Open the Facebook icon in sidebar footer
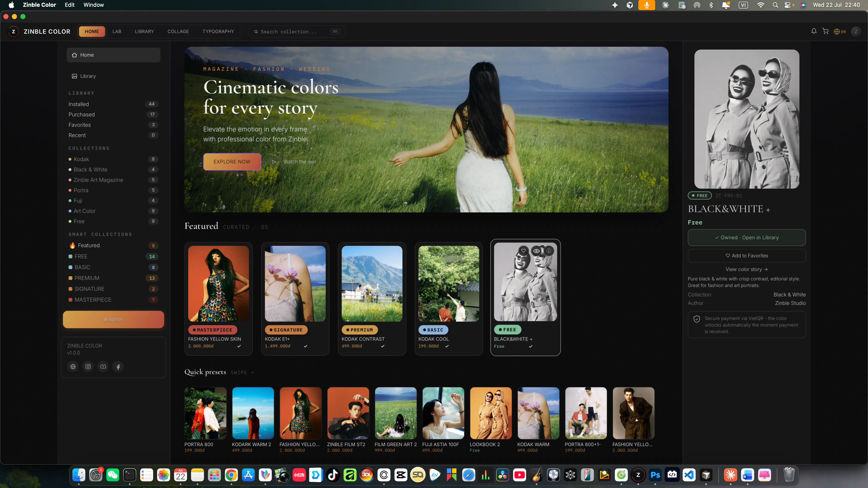Viewport: 868px width, 488px height. [x=118, y=366]
